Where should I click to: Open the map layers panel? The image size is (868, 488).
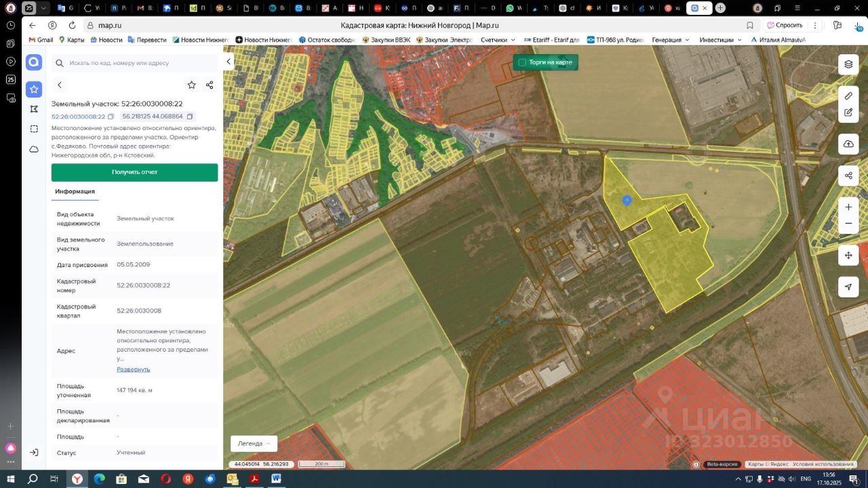(848, 64)
